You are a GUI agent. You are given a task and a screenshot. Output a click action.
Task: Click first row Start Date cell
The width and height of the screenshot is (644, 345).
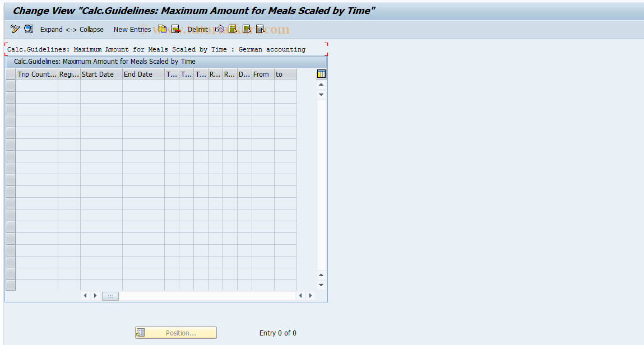point(101,85)
